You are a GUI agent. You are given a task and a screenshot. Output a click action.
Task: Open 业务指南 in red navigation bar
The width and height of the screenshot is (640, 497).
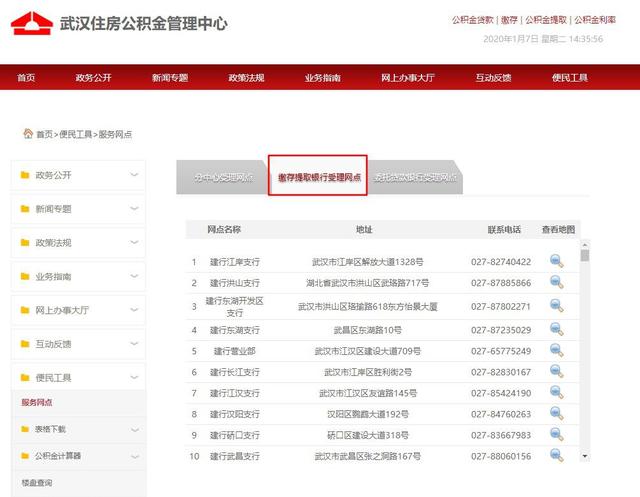[x=322, y=78]
